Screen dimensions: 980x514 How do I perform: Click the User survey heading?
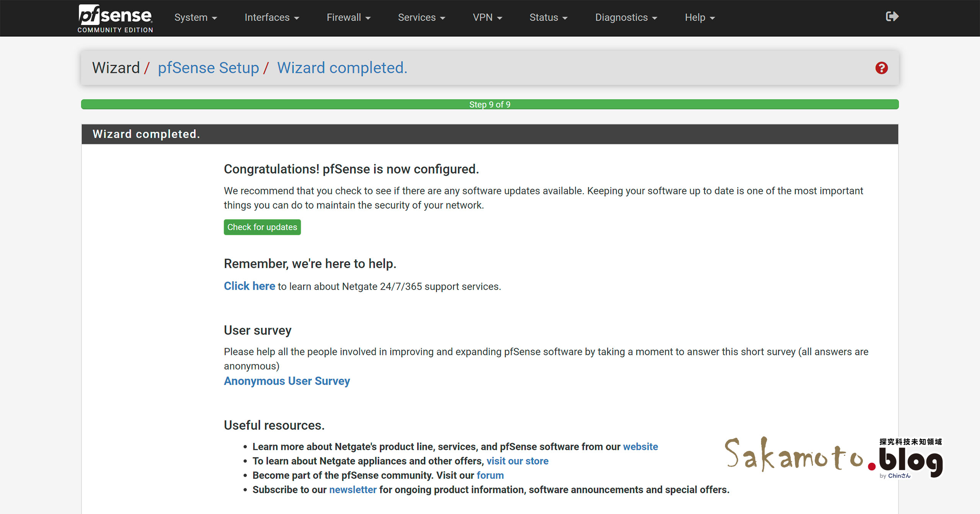point(258,330)
